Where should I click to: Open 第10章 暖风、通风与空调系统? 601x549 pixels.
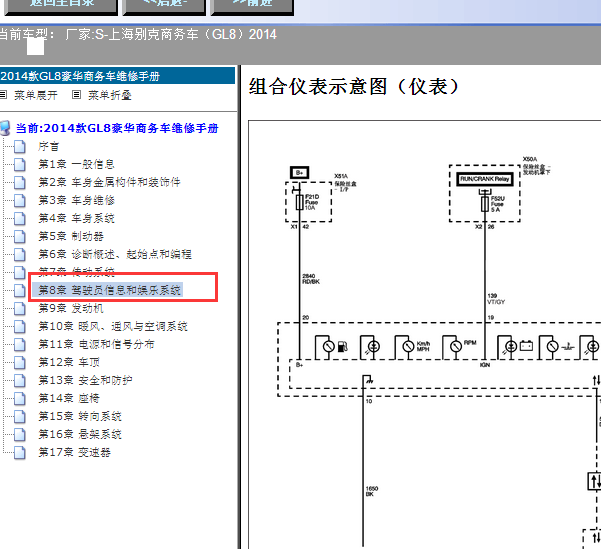113,326
